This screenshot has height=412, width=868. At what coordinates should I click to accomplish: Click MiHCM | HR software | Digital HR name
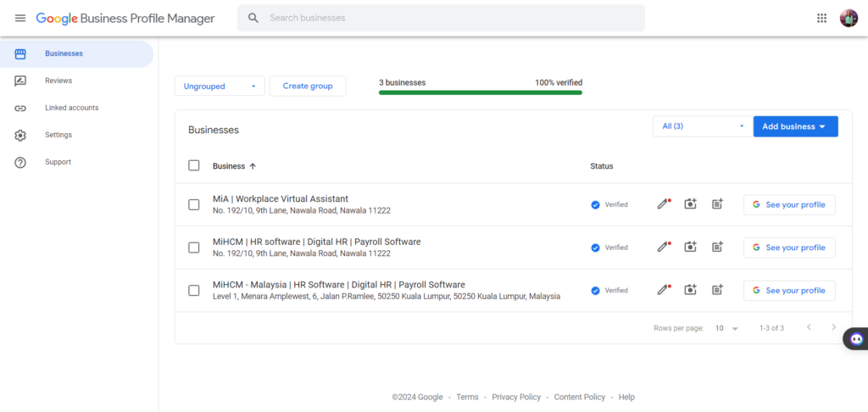[x=317, y=242]
